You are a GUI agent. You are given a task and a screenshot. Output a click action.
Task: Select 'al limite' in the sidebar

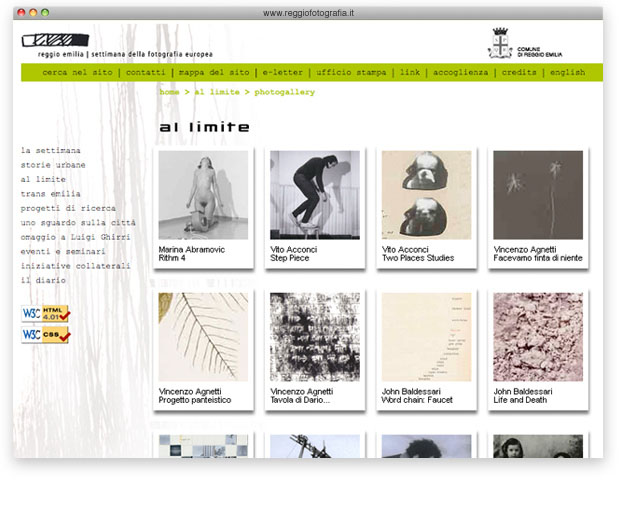[43, 179]
